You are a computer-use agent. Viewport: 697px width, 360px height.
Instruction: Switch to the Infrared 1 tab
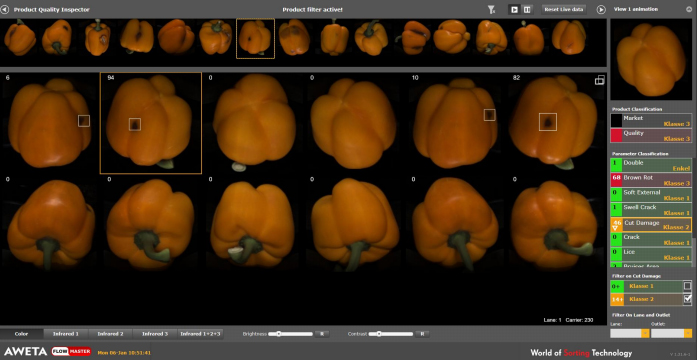[x=66, y=334]
